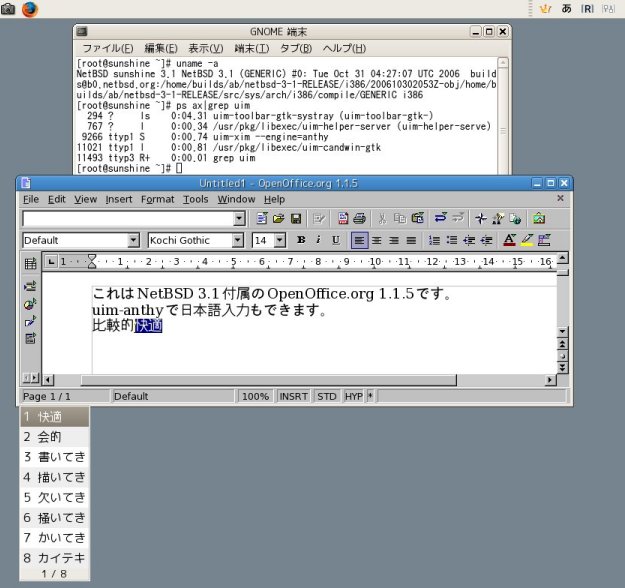Open the タブ(B) menu in GNOME terminal

point(296,49)
